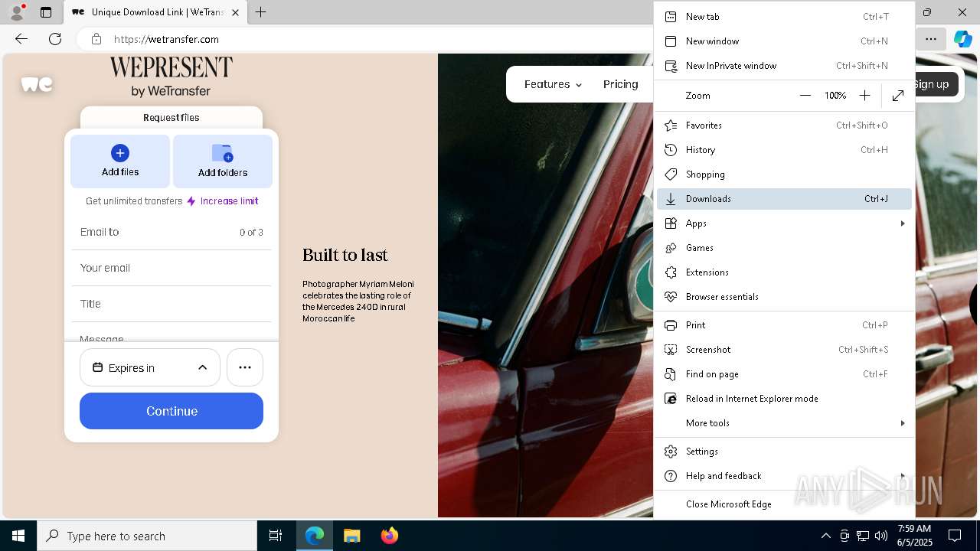Click the Sign up button
Image resolution: width=980 pixels, height=551 pixels.
click(932, 84)
